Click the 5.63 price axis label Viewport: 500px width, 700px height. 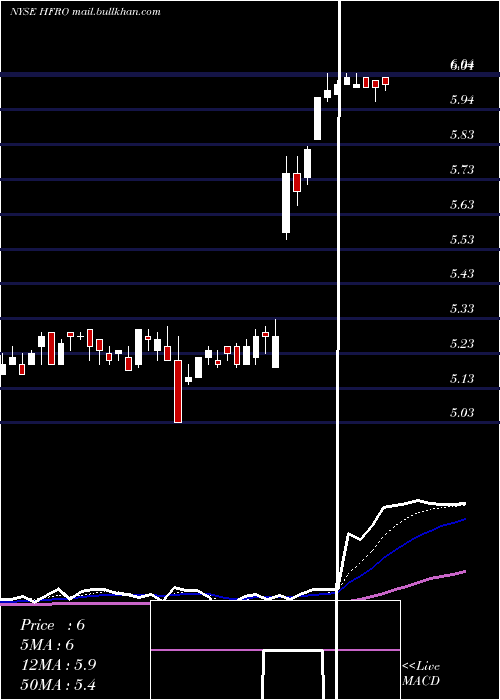click(x=462, y=204)
